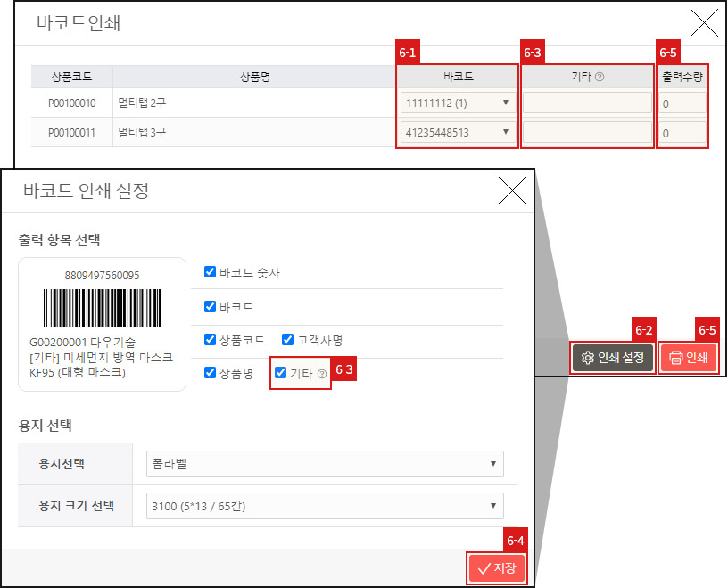Image resolution: width=728 pixels, height=588 pixels.
Task: Click the 기타 input field for P00100011
Action: tap(586, 133)
